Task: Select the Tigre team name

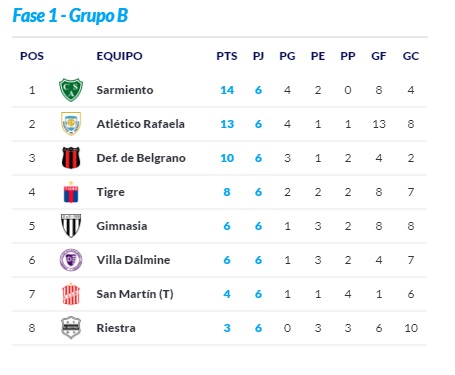Action: 110,192
